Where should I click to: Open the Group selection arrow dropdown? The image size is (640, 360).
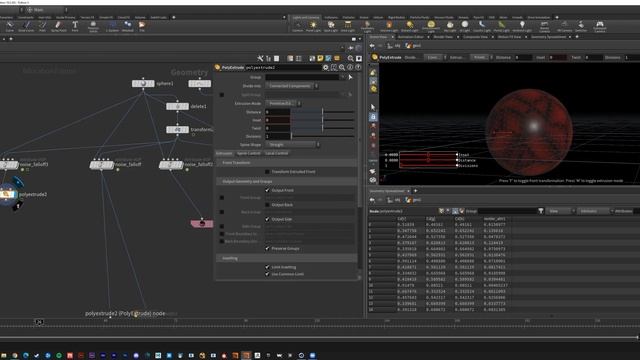click(x=342, y=77)
